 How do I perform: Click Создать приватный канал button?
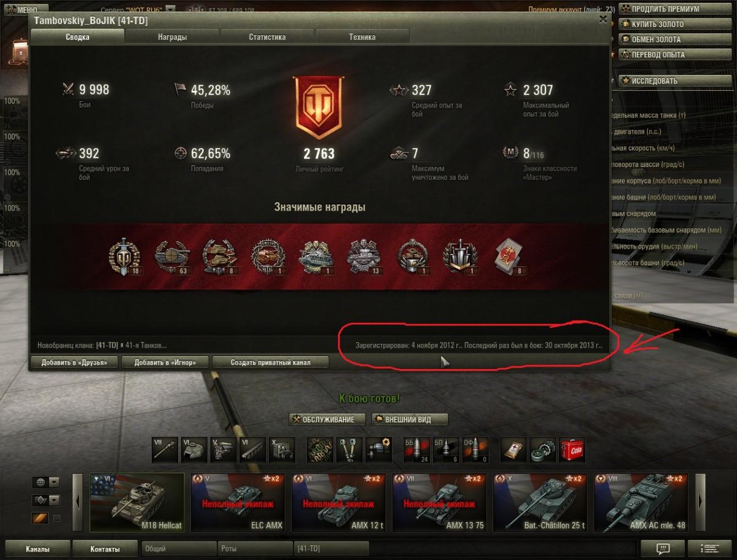click(270, 362)
